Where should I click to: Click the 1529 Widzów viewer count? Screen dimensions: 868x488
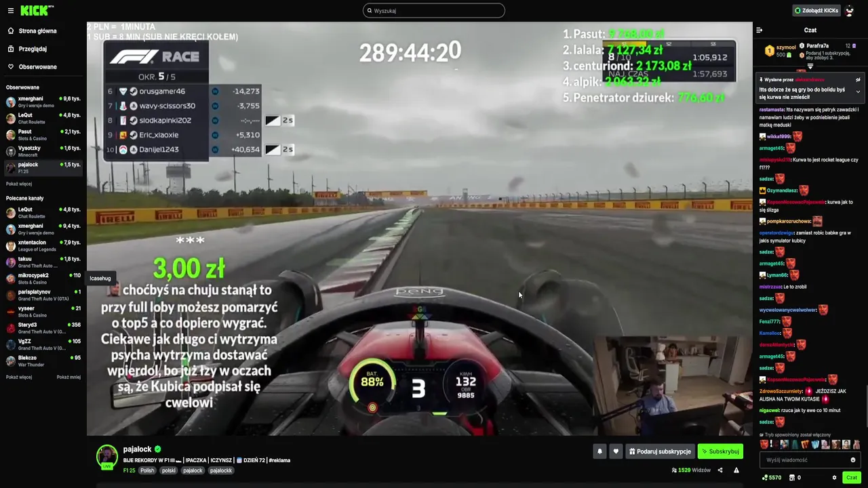pyautogui.click(x=691, y=470)
